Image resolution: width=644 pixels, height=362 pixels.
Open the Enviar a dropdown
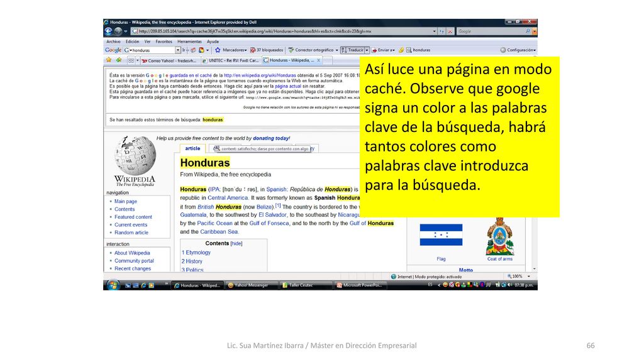pyautogui.click(x=383, y=50)
